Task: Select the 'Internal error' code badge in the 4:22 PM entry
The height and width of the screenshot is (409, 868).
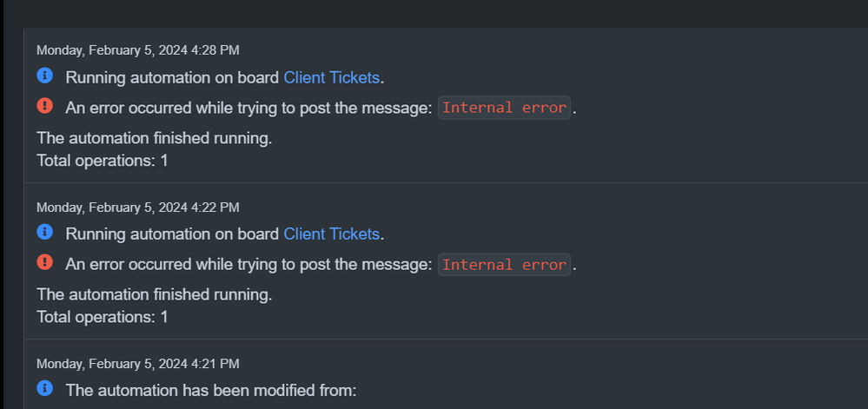Action: [x=504, y=265]
